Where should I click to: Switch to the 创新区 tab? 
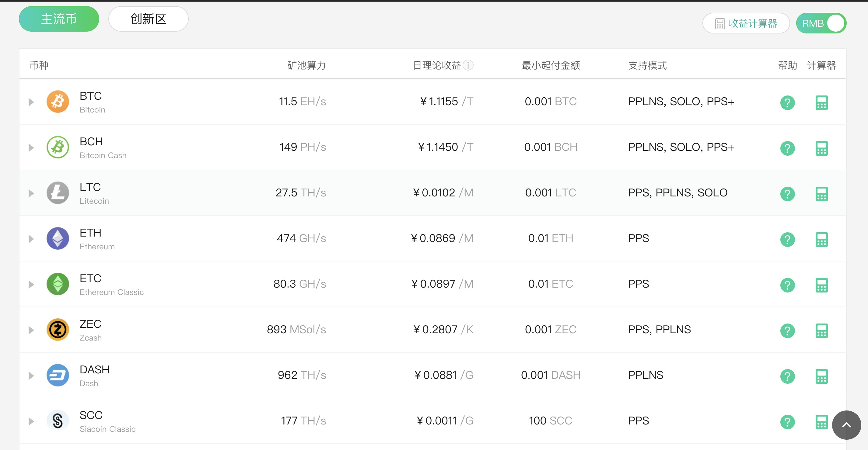148,19
